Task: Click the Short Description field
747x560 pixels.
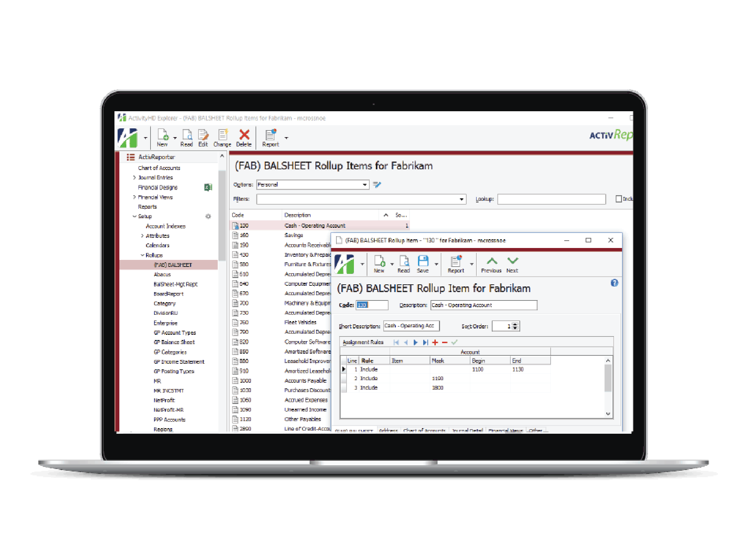Action: [411, 326]
